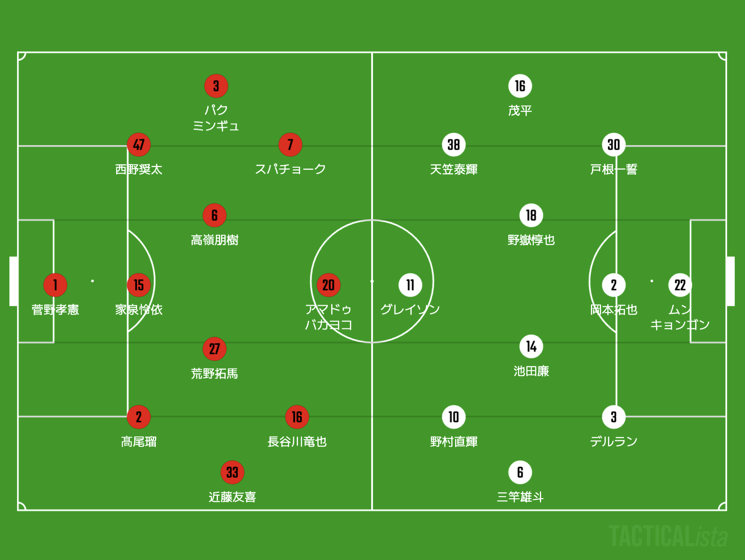The width and height of the screenshot is (745, 560).
Task: Select the 三竿雄斗 name label
Action: [x=520, y=497]
